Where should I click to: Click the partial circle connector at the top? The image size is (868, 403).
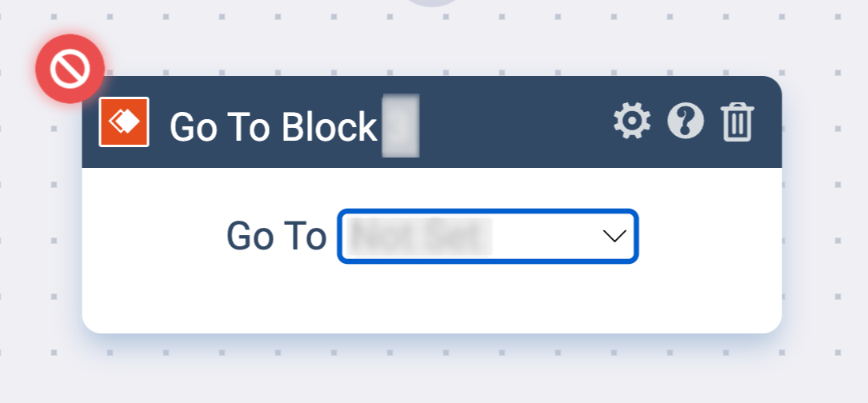click(433, 2)
